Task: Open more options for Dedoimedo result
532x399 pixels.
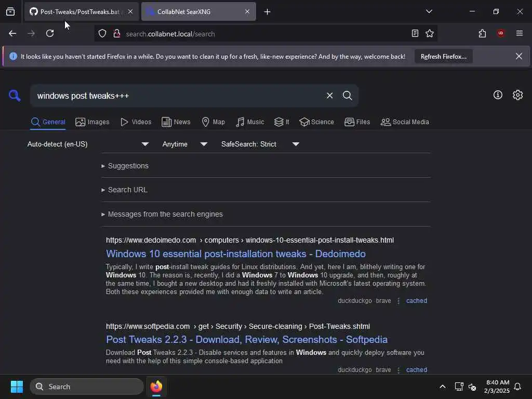Action: [398, 301]
